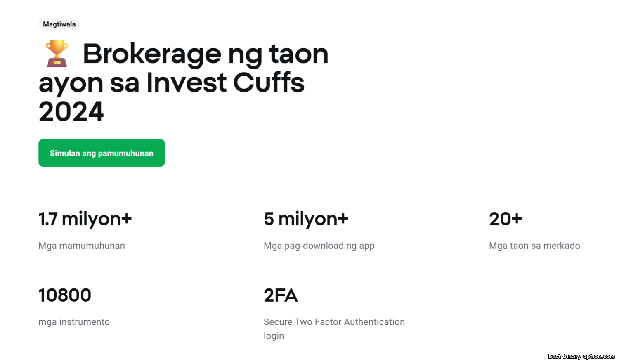Select the Mga taon sa merkado label
Viewport: 619px width, 364px height.
pyautogui.click(x=534, y=246)
